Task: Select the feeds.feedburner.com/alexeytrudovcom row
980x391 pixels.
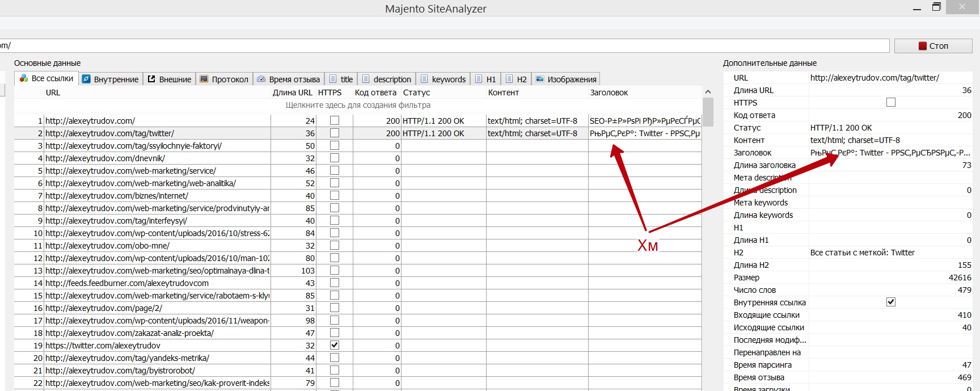Action: (127, 283)
